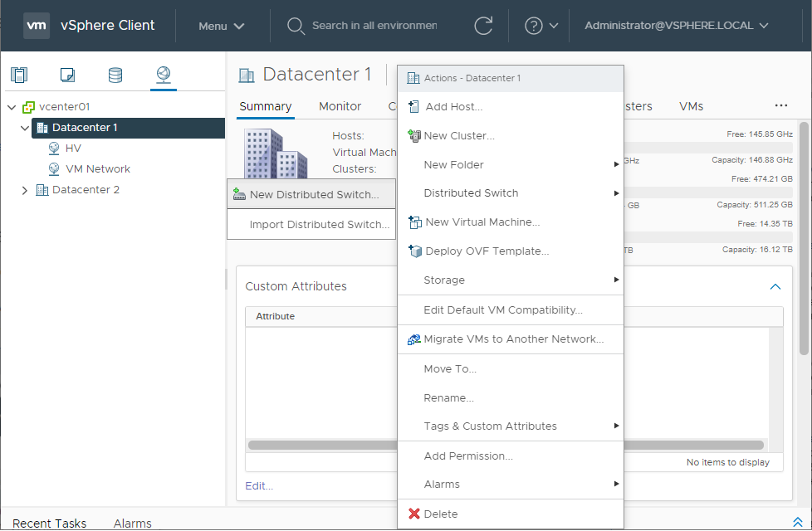The width and height of the screenshot is (812, 531).
Task: Click the Actions - Datacenter 1 menu header
Action: point(510,78)
